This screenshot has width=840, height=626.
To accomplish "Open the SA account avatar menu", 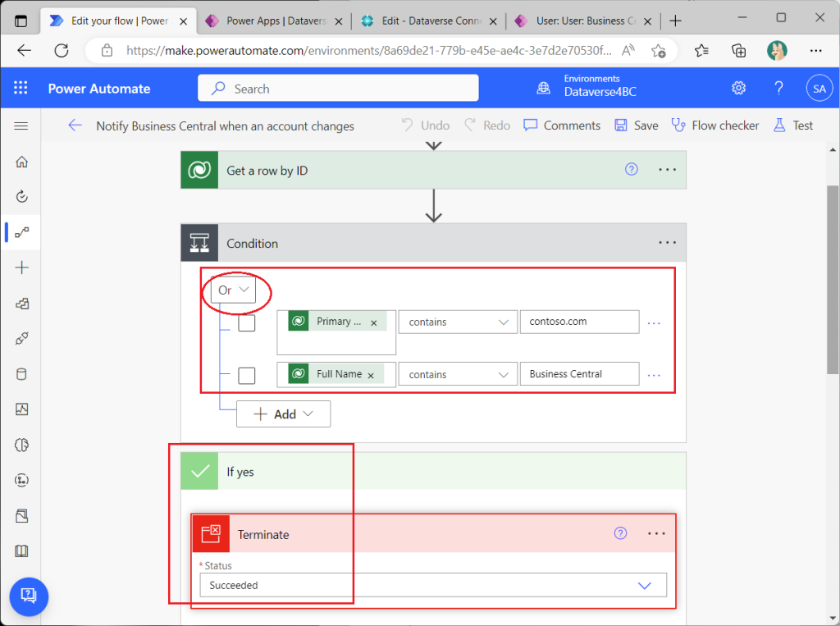I will (819, 89).
